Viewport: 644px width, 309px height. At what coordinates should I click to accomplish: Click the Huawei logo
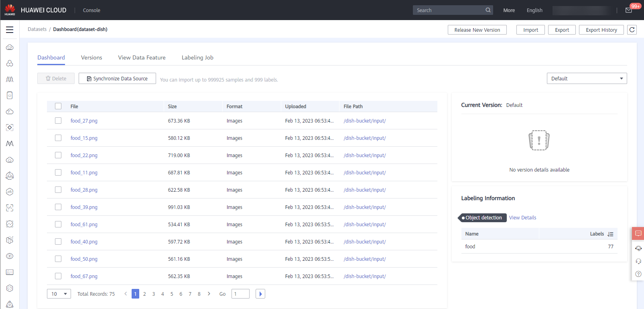point(10,10)
